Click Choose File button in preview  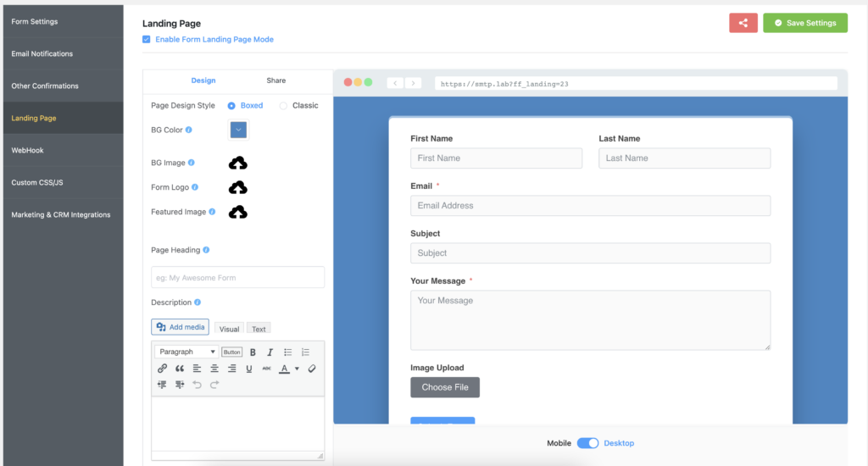point(444,387)
